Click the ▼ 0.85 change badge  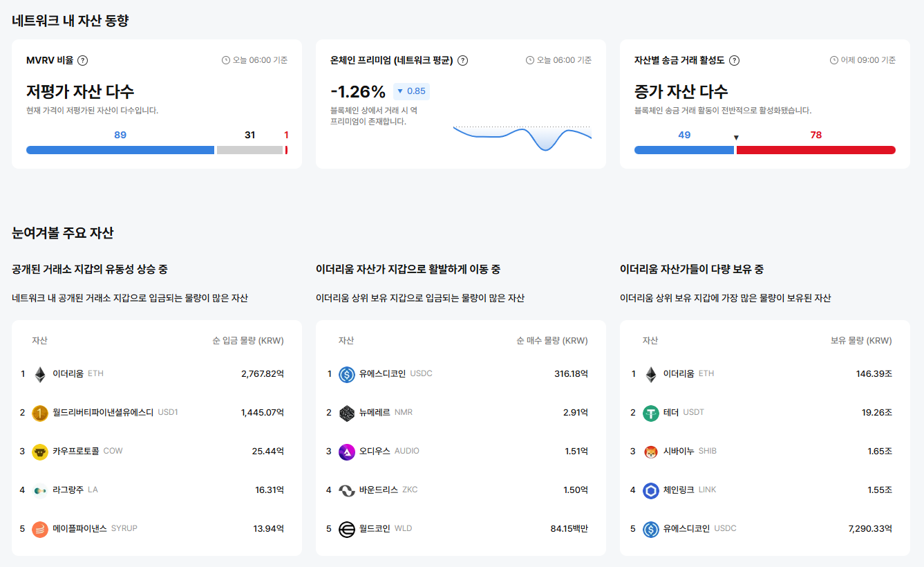(412, 91)
